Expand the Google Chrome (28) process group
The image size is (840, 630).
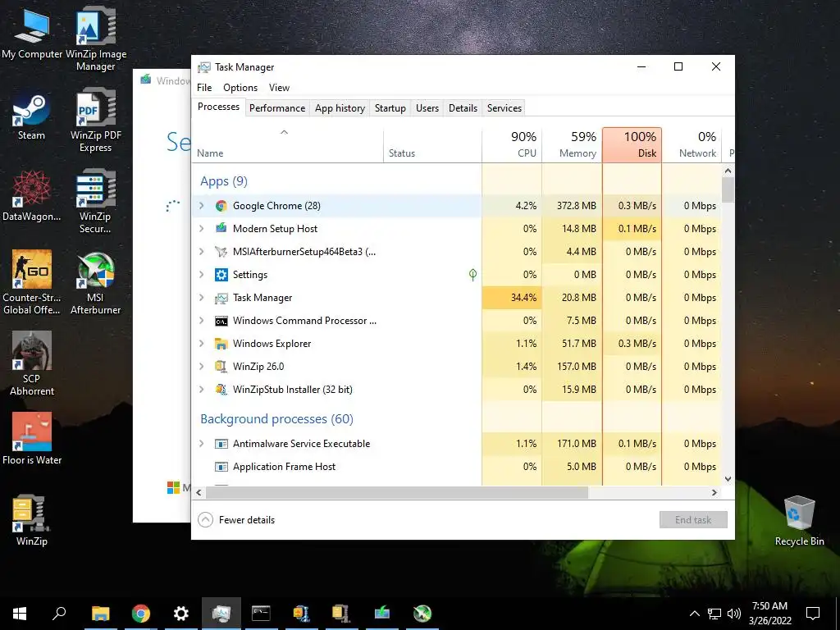pos(202,206)
